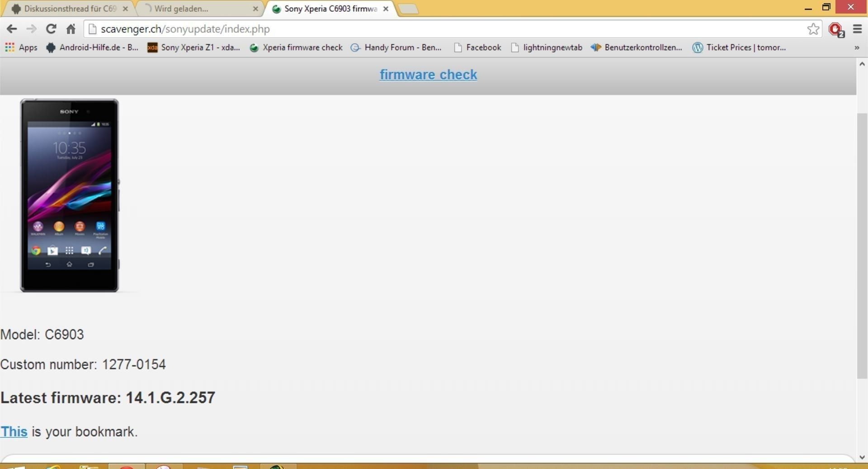
Task: Follow the firmware check heading link
Action: coord(428,75)
